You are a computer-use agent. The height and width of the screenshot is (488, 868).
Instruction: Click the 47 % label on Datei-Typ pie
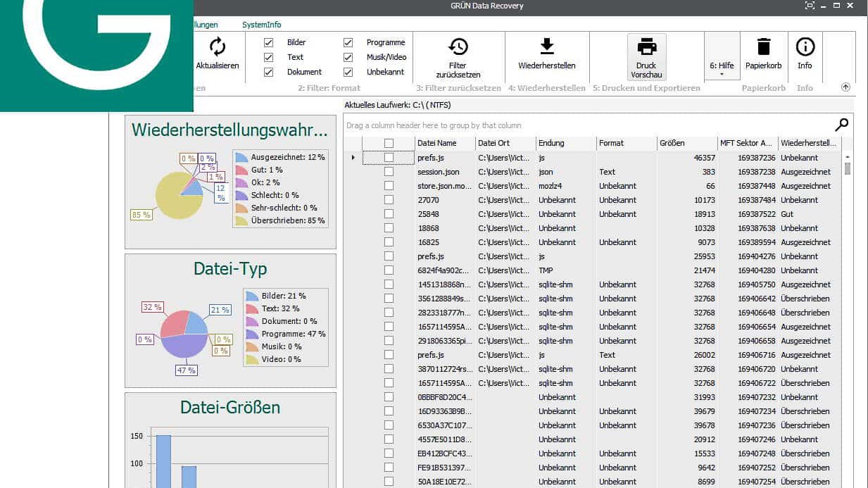[x=187, y=370]
